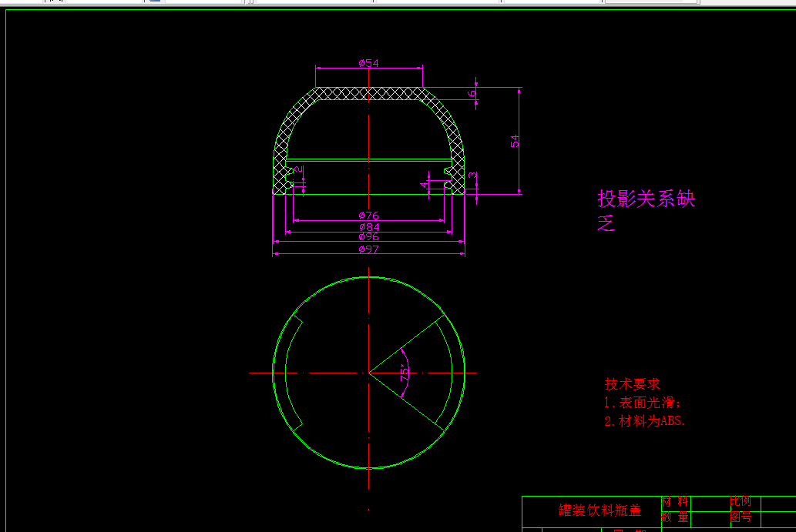
Task: Pick the ø96 dimension label
Action: click(x=368, y=237)
